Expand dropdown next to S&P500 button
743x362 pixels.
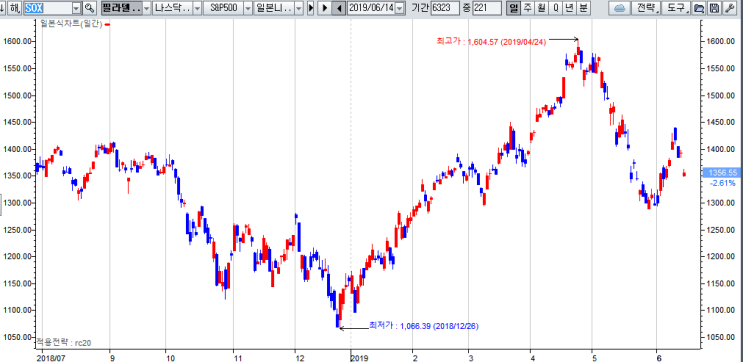248,8
